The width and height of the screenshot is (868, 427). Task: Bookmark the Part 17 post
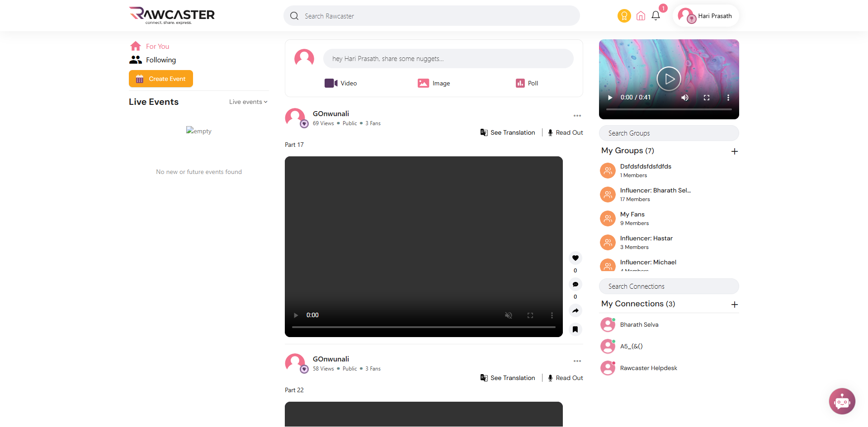tap(575, 329)
